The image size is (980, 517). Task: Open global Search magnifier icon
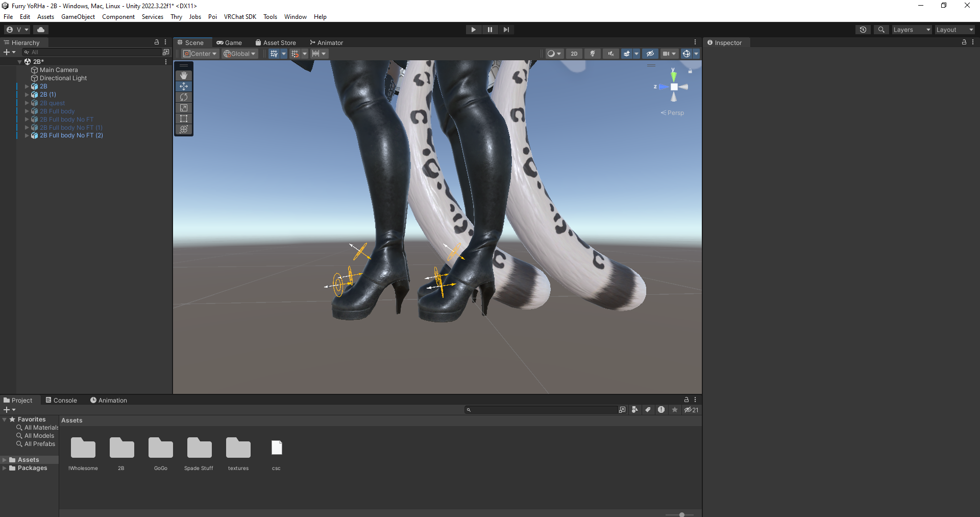(881, 30)
